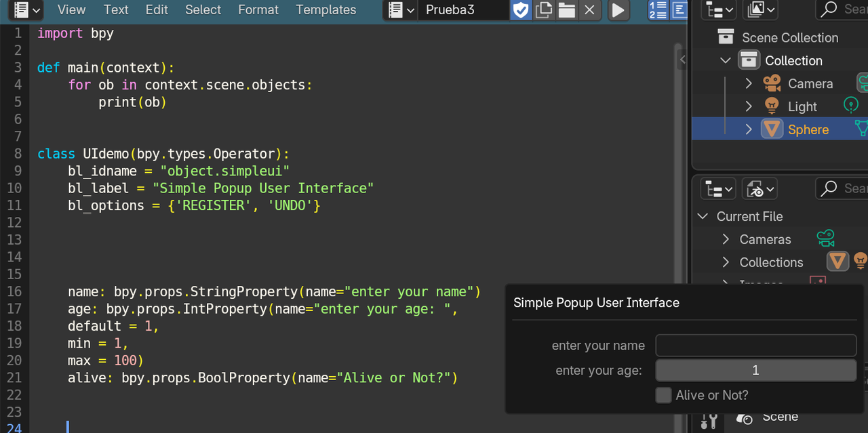Open the text editor type dropdown
Image resolution: width=868 pixels, height=433 pixels.
point(28,9)
